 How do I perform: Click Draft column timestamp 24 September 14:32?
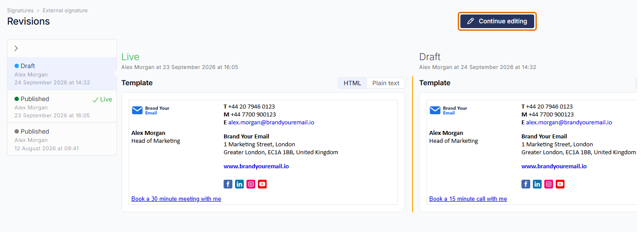478,67
